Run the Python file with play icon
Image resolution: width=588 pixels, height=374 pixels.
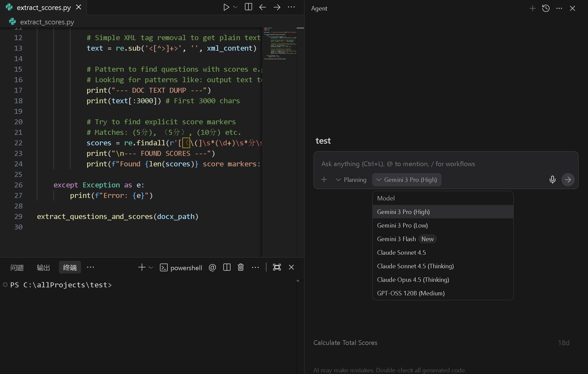(226, 7)
